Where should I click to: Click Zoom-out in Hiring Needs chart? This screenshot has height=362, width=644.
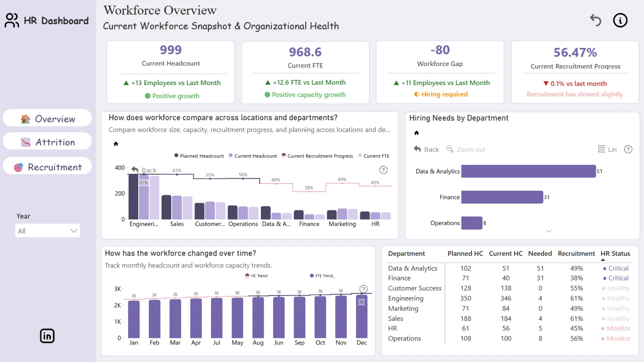[x=466, y=149]
